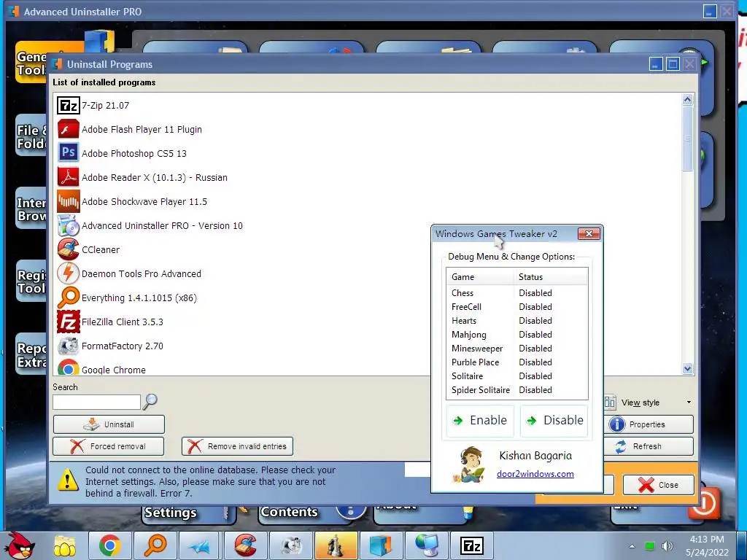Click the Properties button
Screen dimensions: 747x560
[x=649, y=424]
